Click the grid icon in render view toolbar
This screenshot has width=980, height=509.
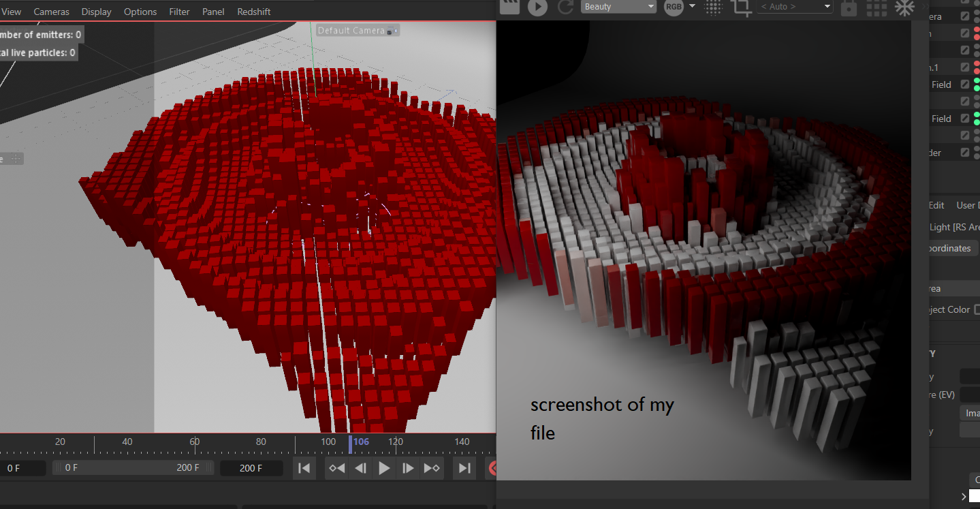click(x=876, y=7)
